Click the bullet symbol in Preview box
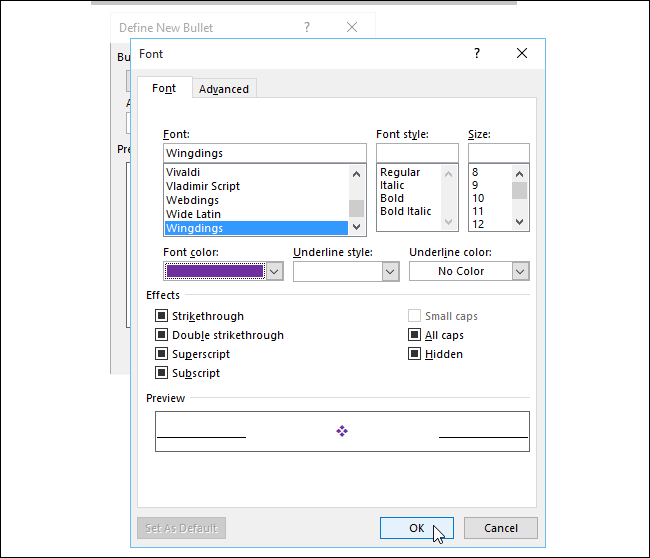The width and height of the screenshot is (650, 558). (342, 431)
